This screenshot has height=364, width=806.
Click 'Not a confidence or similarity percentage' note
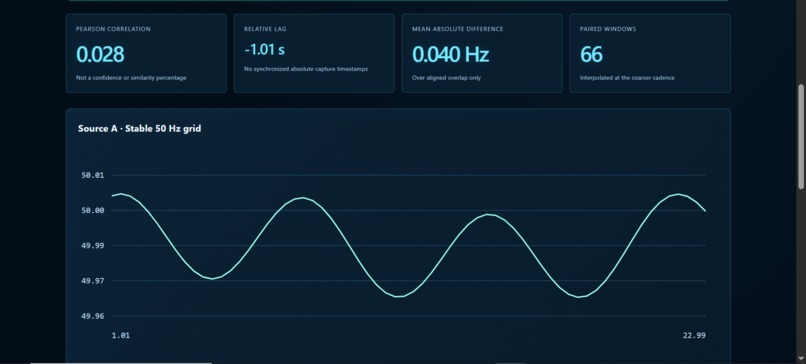click(x=131, y=78)
